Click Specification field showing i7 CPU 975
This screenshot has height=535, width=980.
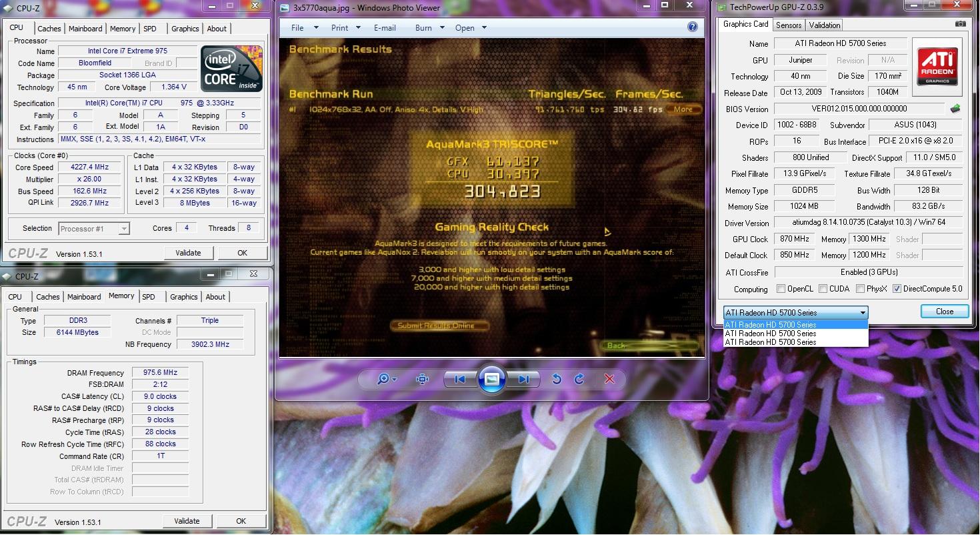(159, 103)
